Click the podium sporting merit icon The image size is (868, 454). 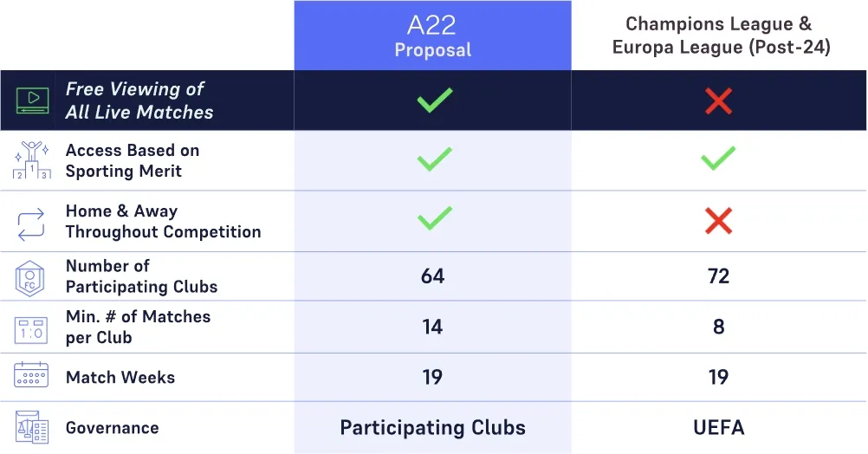point(32,161)
